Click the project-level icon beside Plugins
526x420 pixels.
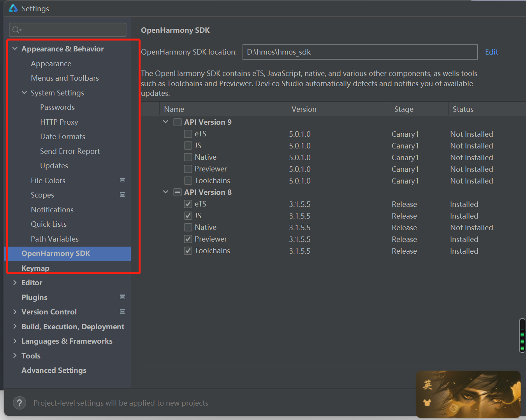[x=122, y=297]
